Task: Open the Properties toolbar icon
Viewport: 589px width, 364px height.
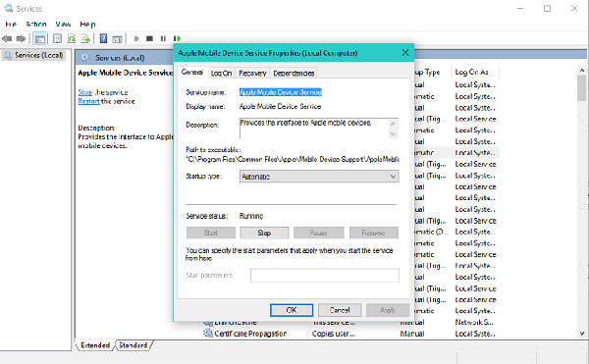Action: (x=57, y=38)
